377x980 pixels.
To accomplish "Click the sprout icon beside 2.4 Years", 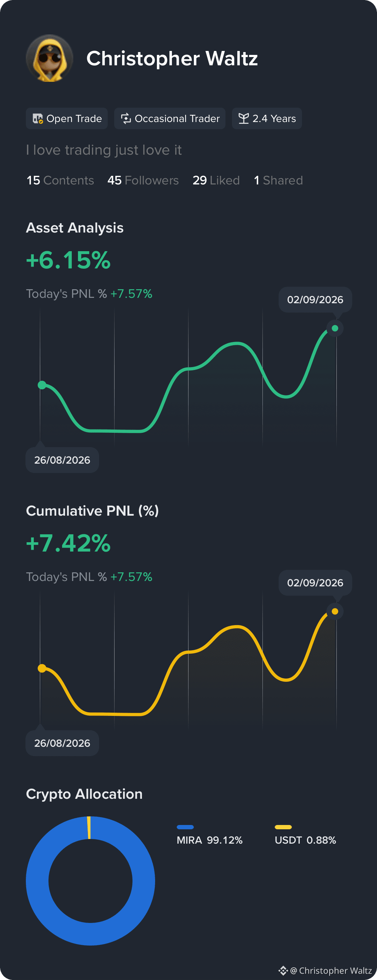I will pyautogui.click(x=244, y=119).
